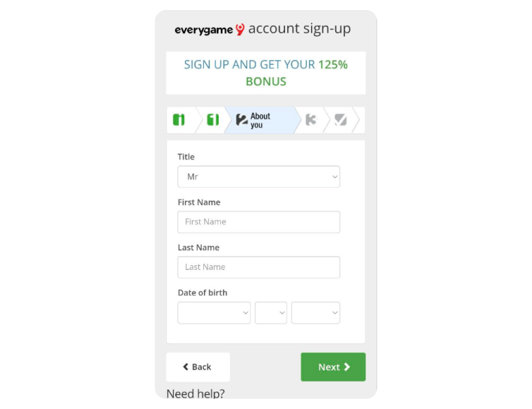Click the right chevron icon in the Next button
The width and height of the screenshot is (532, 409).
coord(346,367)
